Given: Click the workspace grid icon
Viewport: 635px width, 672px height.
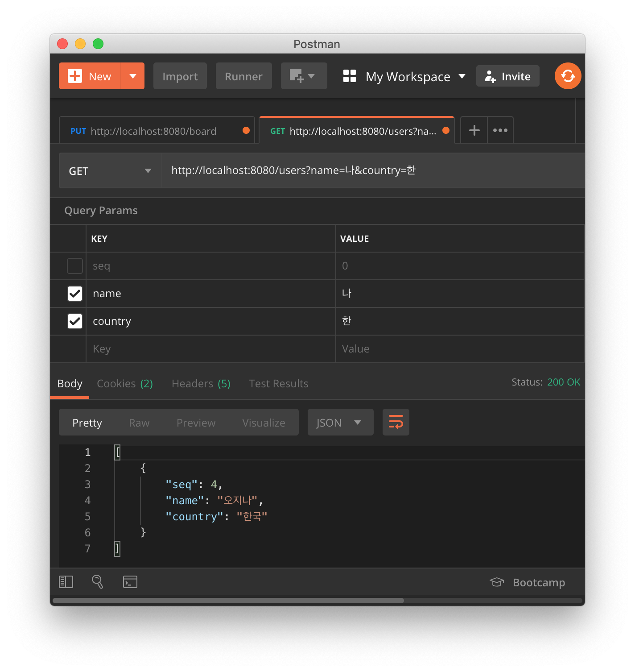Looking at the screenshot, I should 350,76.
